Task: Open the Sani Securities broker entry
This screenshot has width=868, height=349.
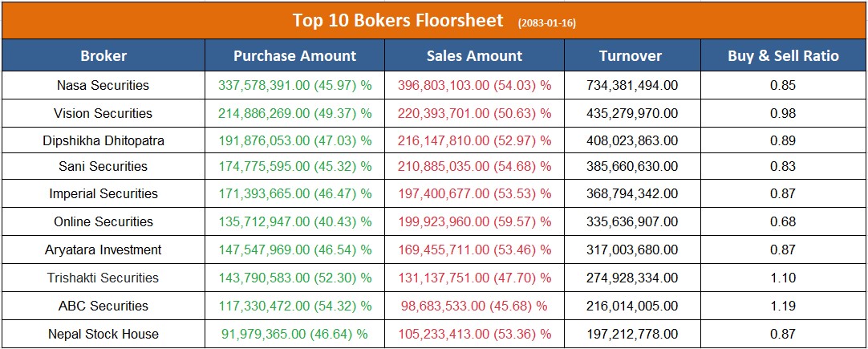Action: tap(103, 166)
